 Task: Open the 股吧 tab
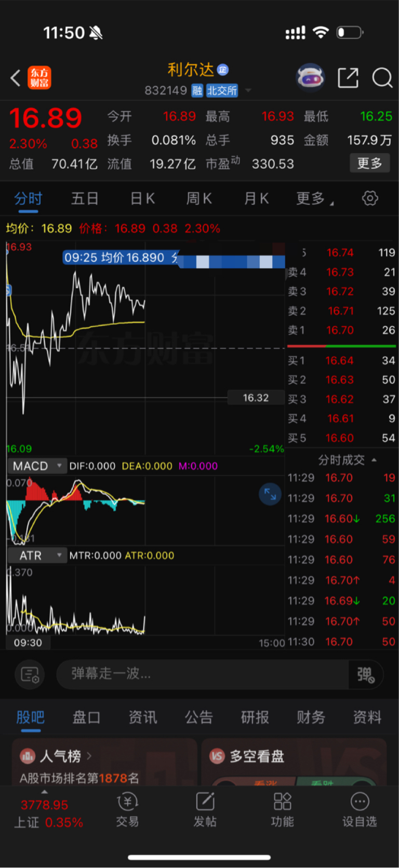(x=30, y=717)
